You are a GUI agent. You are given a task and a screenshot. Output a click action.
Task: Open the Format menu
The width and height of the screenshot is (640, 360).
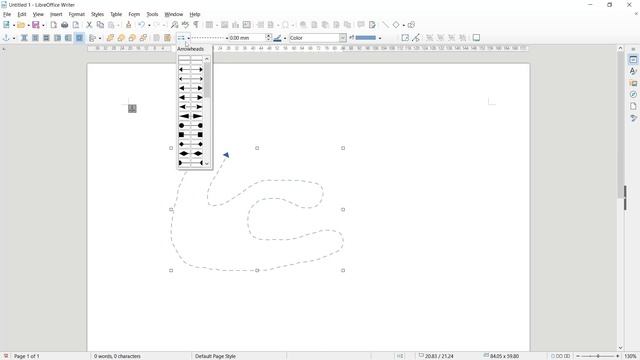(77, 14)
